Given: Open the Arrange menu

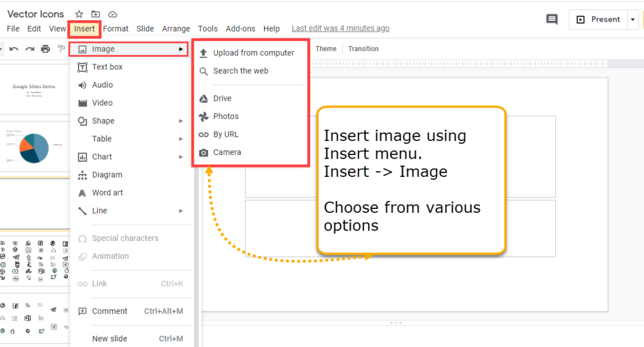Looking at the screenshot, I should click(176, 29).
